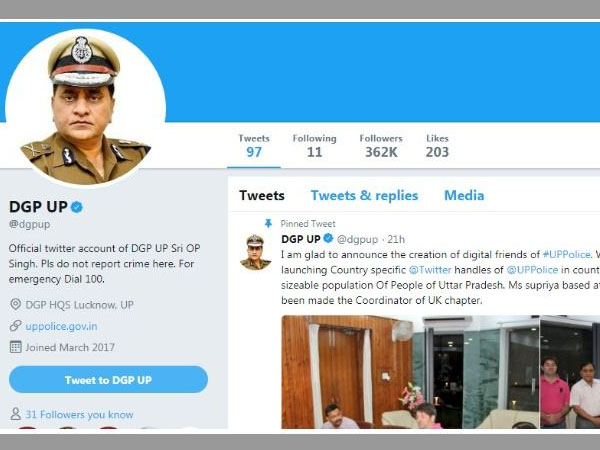Click the person icon beside Followers you know
The image size is (600, 450).
pos(15,414)
